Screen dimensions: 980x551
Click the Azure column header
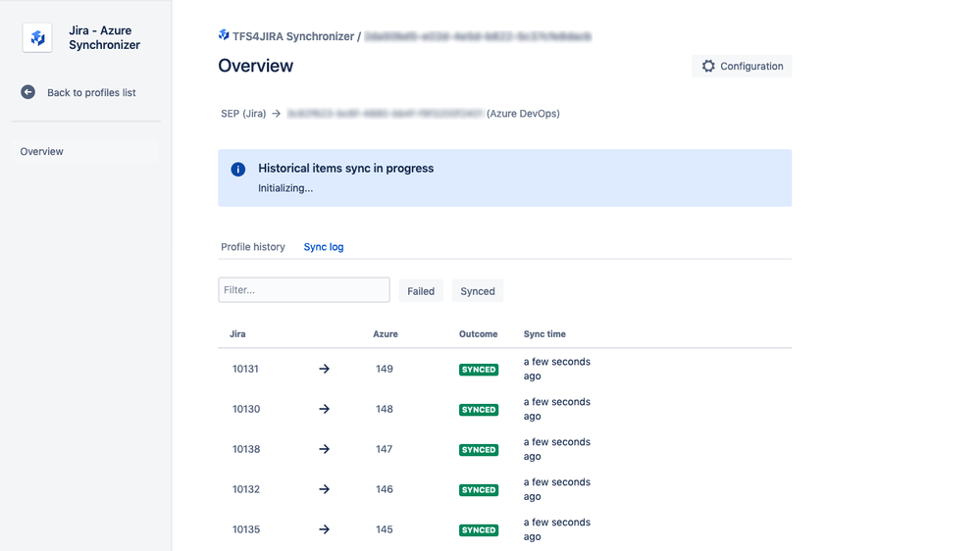point(385,334)
